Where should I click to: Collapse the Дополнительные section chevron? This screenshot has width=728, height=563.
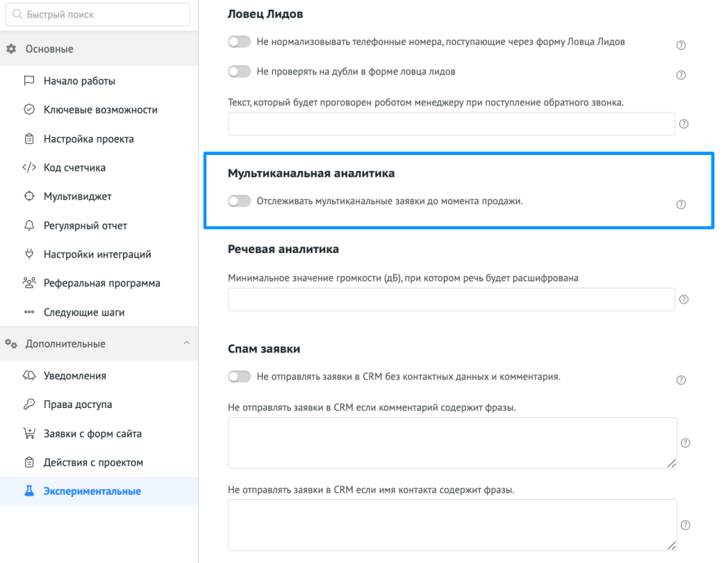[x=186, y=343]
